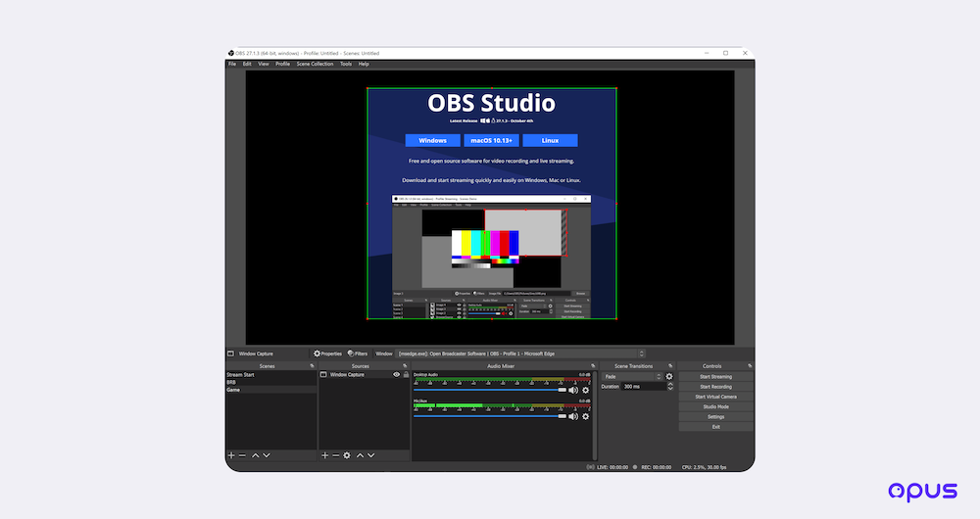Screen dimensions: 980x519
Task: Open the Window selection dropdown for msedge.exe
Action: [x=520, y=354]
